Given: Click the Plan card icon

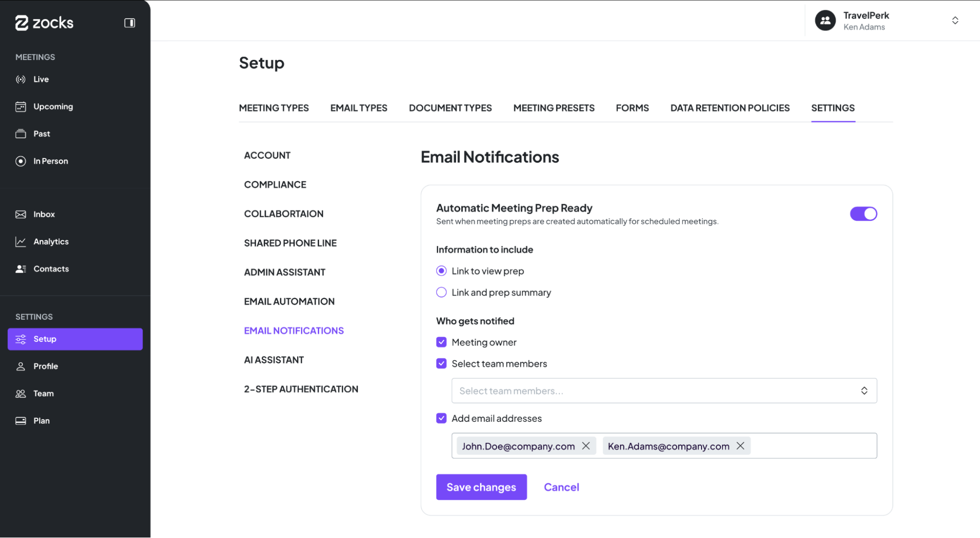Looking at the screenshot, I should [x=21, y=421].
